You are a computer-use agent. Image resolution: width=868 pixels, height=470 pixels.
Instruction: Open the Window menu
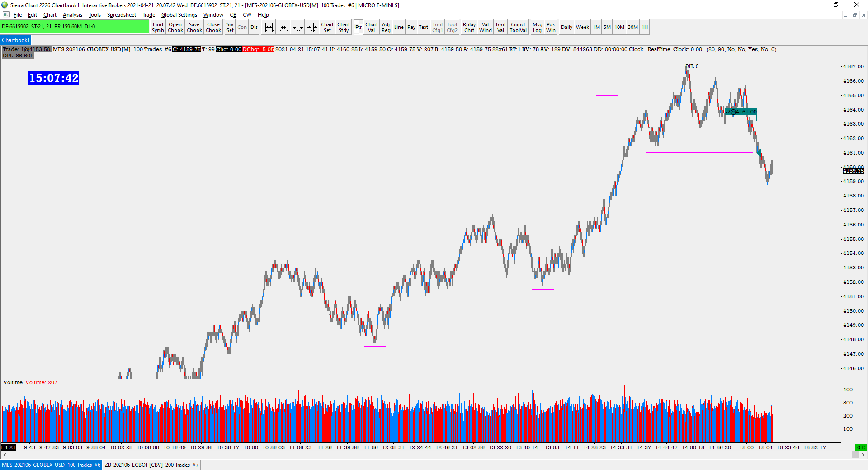[x=213, y=15]
